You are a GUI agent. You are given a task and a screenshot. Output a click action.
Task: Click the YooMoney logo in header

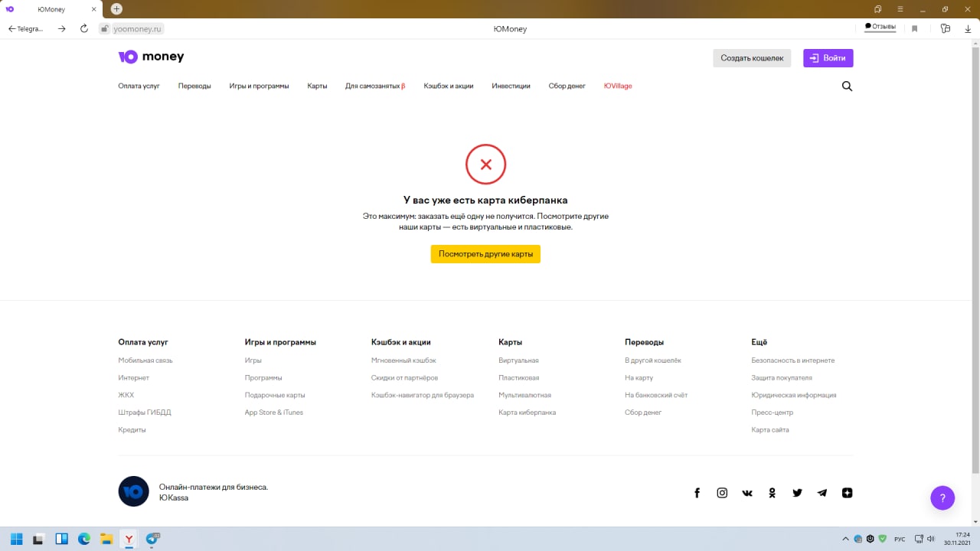click(x=151, y=57)
